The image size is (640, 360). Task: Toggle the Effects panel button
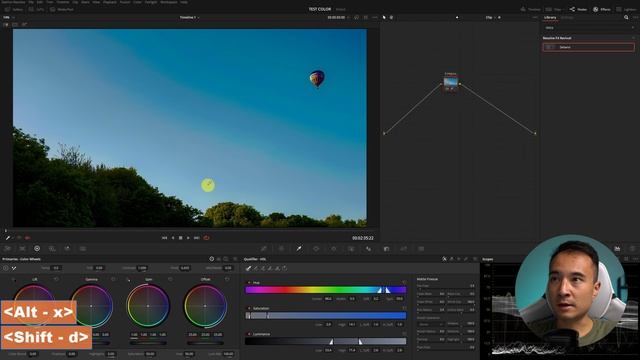tap(602, 9)
